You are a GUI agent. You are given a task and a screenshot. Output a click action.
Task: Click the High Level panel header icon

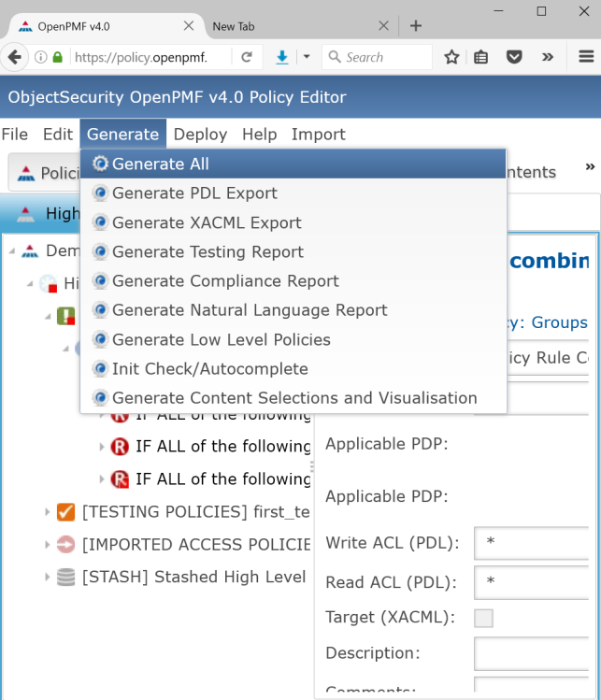[25, 214]
